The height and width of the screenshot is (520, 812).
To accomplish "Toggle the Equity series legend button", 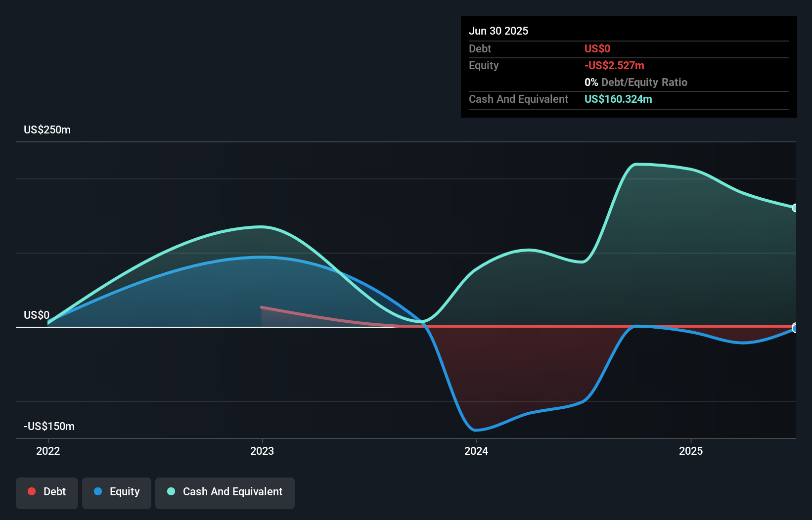I will 117,493.
